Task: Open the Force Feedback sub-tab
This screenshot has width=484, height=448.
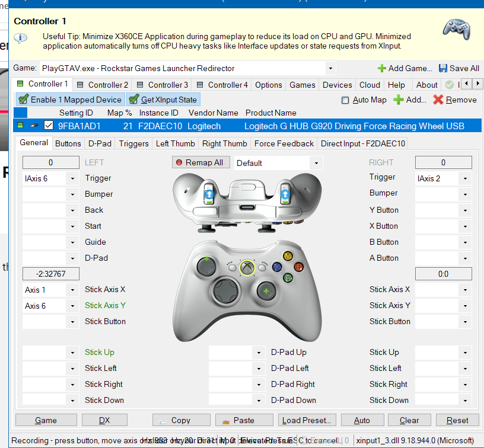Action: [284, 143]
